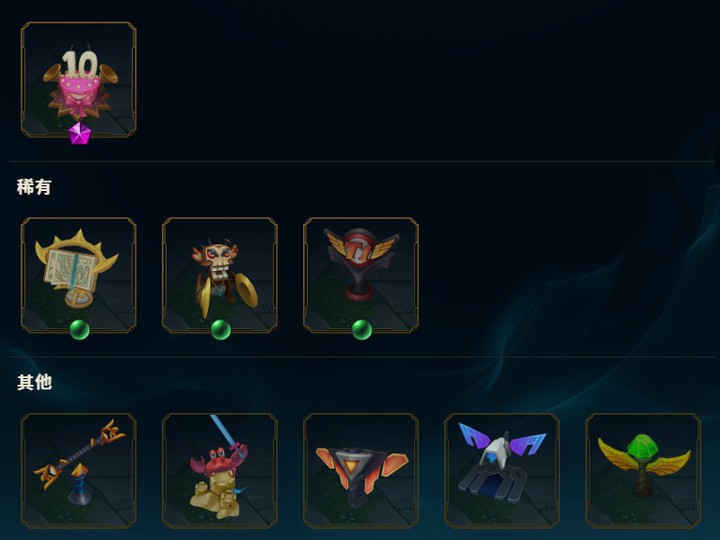Select the golden ornate staff ward skin
720x540 pixels.
click(79, 471)
